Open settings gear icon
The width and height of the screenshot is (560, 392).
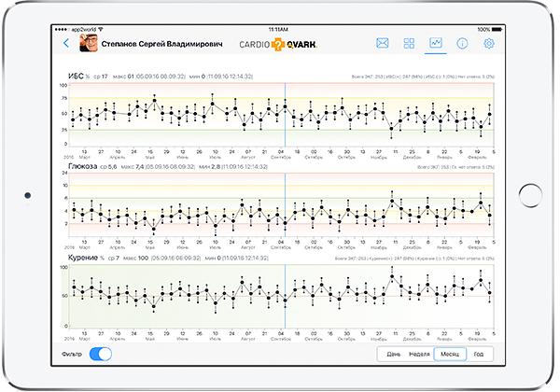tap(489, 43)
